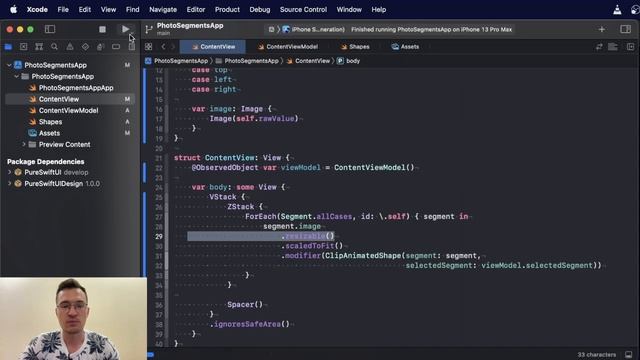Viewport: 640px width, 360px height.
Task: Open the Symbol navigator
Action: click(39, 47)
